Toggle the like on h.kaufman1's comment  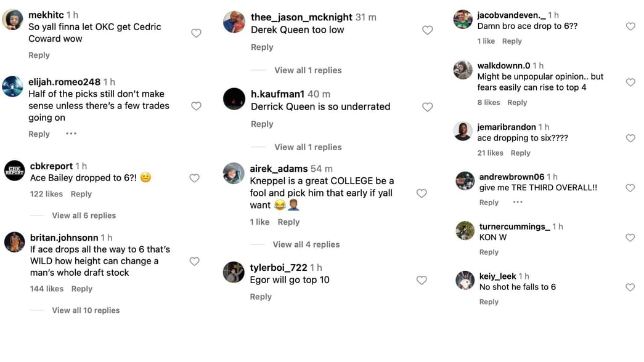click(427, 107)
